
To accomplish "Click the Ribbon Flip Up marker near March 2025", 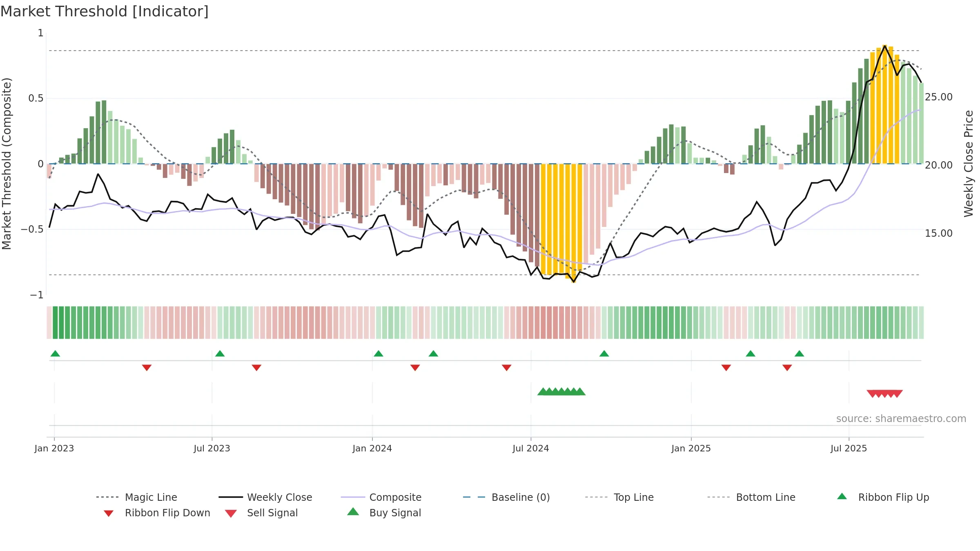I will (x=751, y=353).
